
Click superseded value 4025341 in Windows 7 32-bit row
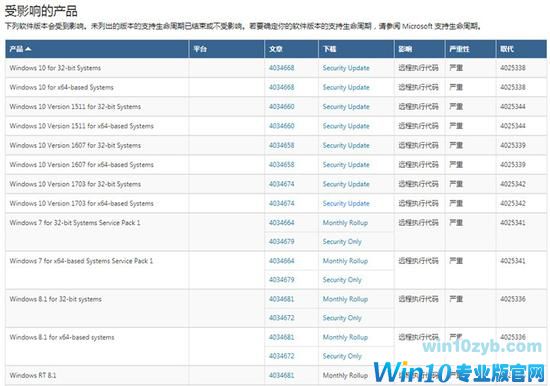513,223
